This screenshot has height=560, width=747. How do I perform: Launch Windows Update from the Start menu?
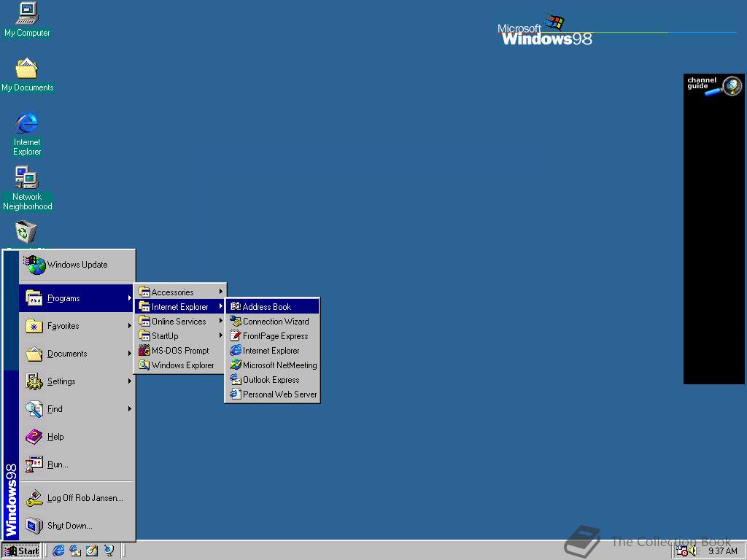pyautogui.click(x=77, y=265)
